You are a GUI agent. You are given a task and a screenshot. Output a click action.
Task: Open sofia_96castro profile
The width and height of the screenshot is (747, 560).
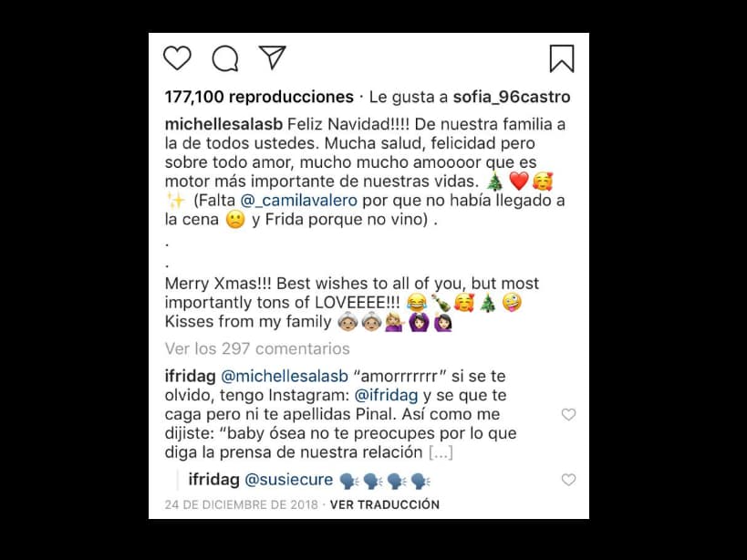coord(511,98)
